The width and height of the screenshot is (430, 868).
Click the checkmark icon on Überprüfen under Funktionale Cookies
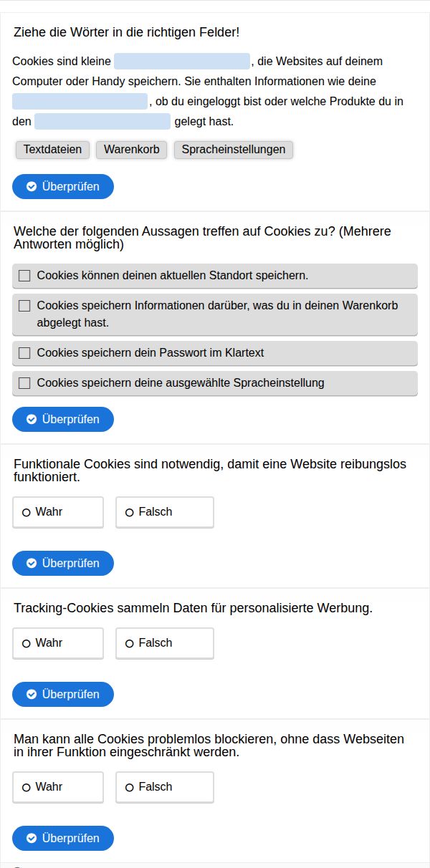pos(32,564)
